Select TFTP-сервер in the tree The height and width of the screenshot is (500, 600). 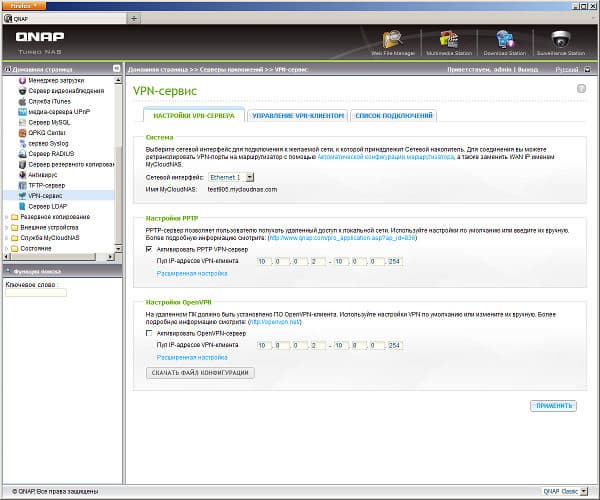point(47,186)
